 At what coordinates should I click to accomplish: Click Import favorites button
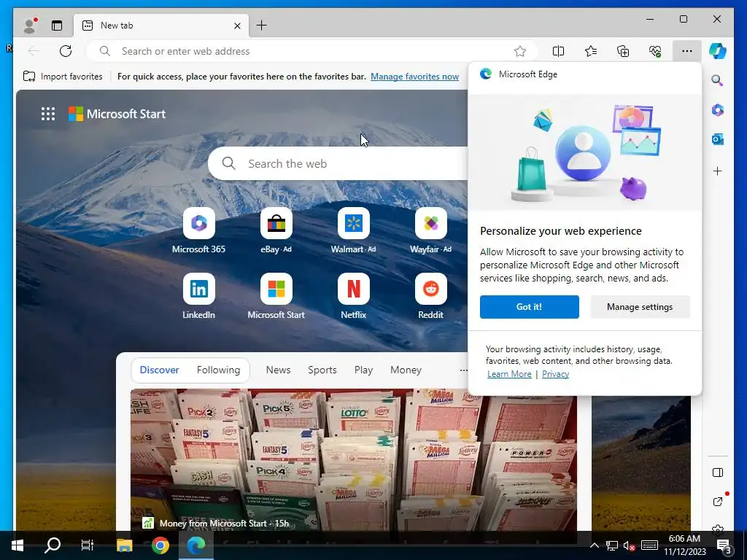[63, 76]
